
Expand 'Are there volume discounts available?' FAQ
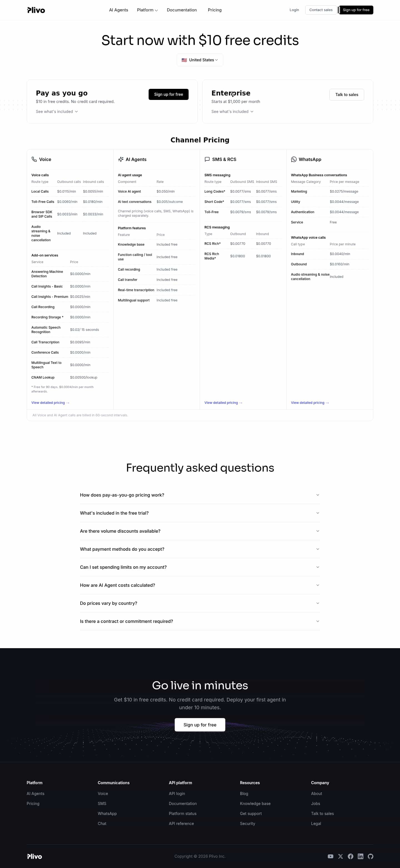[x=200, y=531]
